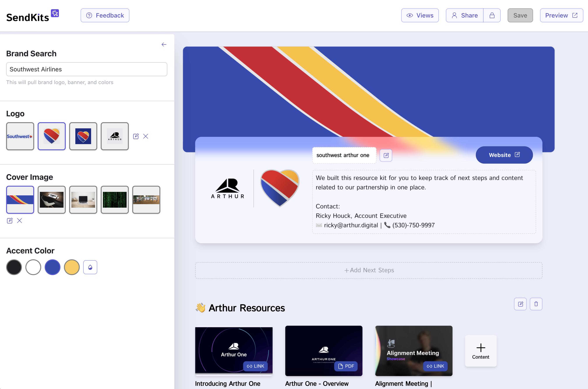Select the green matrix cover image
The image size is (588, 389).
(115, 200)
